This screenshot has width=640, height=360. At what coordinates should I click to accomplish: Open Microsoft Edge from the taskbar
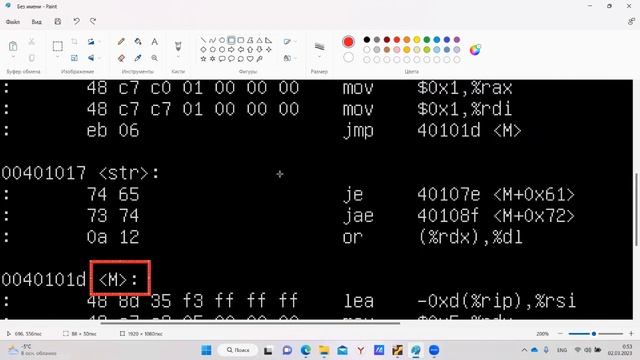[x=306, y=350]
